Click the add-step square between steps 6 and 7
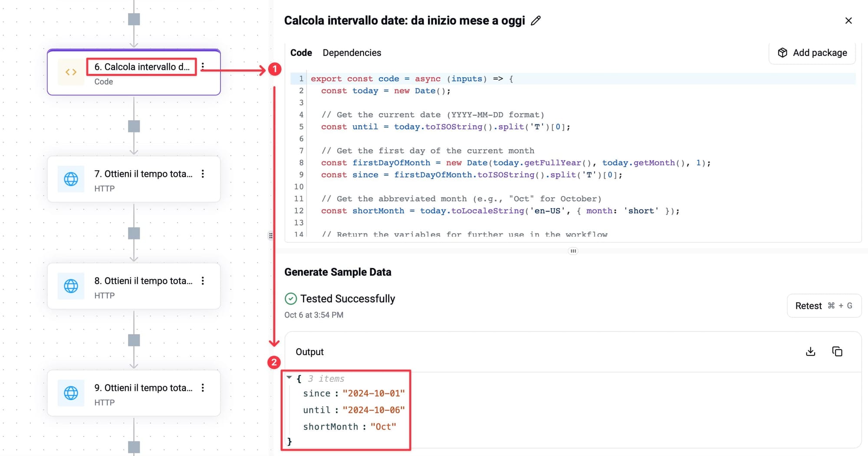This screenshot has height=456, width=868. [x=134, y=126]
